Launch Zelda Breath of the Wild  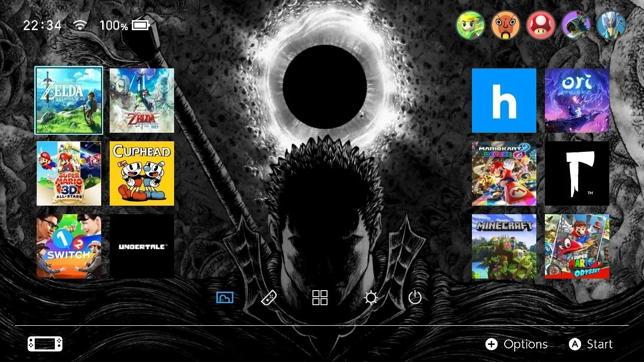pos(69,101)
